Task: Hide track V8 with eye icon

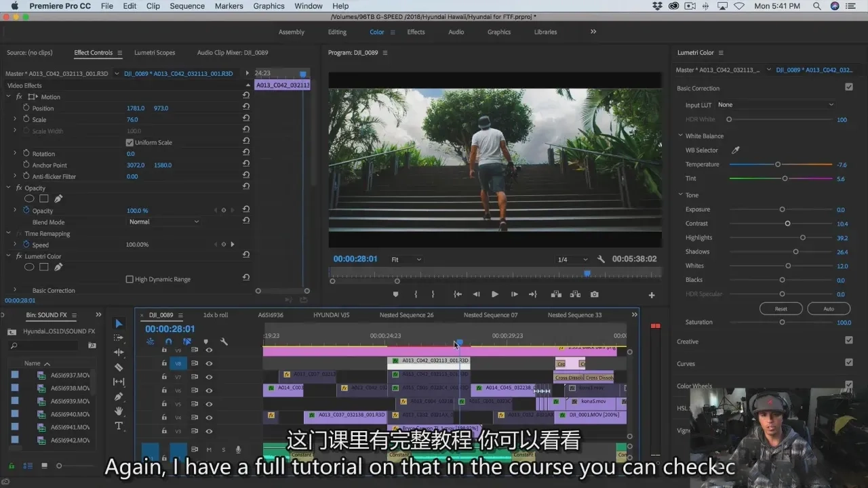Action: click(209, 363)
